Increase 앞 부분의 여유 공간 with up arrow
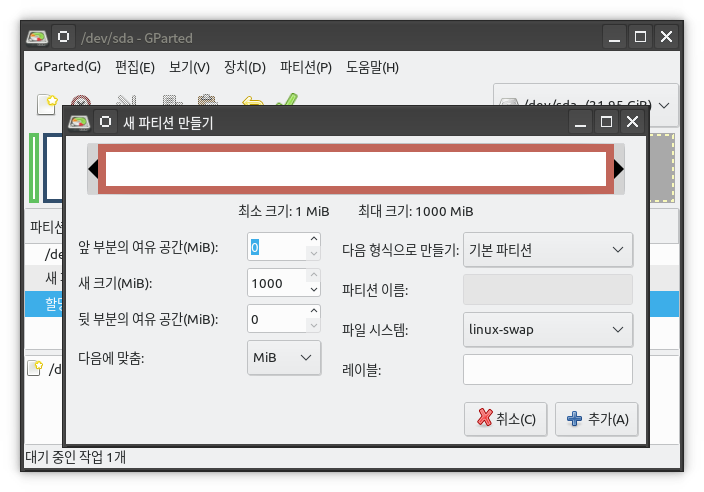Viewport: 704px width, 492px height. pyautogui.click(x=314, y=239)
